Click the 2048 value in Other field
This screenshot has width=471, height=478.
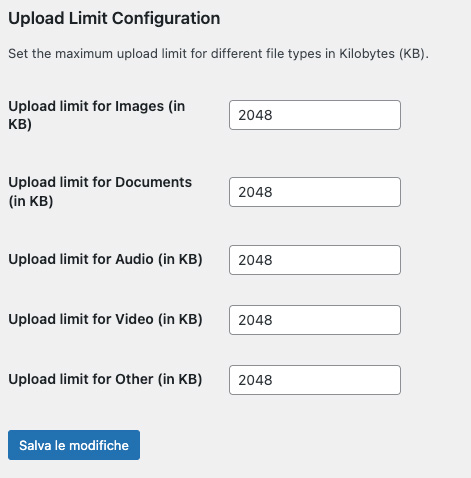[255, 380]
